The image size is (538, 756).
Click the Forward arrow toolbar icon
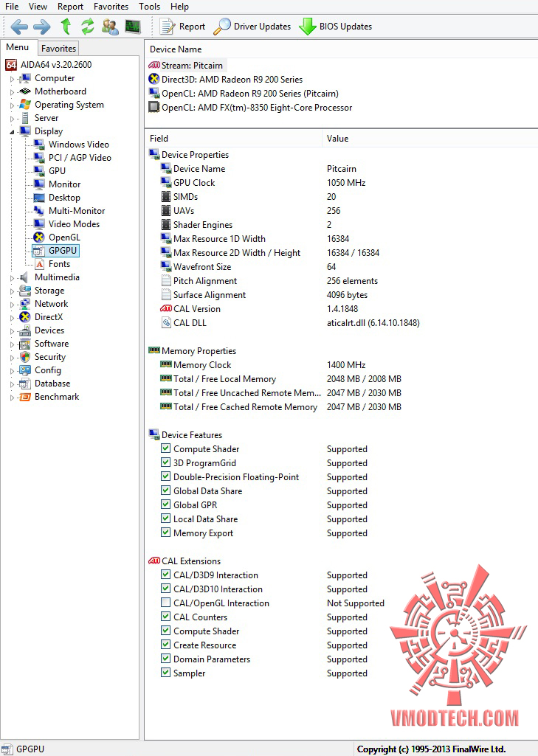(42, 27)
